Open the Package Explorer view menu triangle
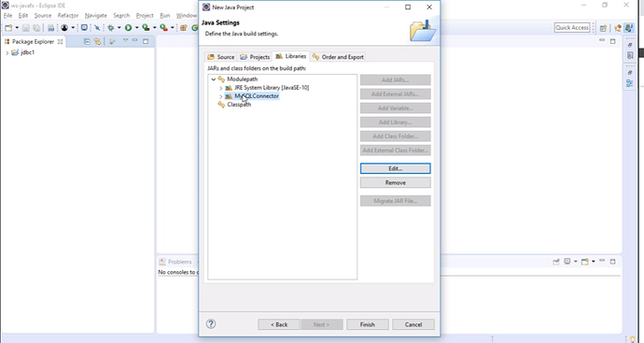644x343 pixels. coord(125,41)
